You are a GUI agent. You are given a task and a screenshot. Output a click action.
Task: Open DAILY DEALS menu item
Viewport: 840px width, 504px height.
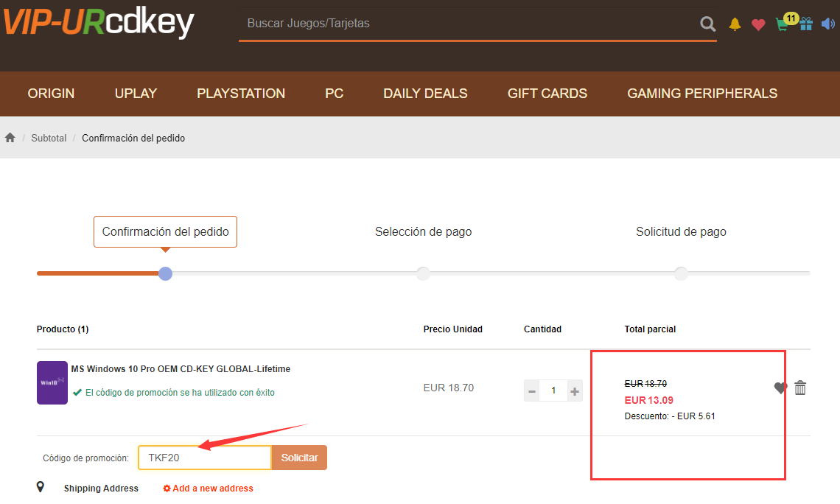pos(425,94)
